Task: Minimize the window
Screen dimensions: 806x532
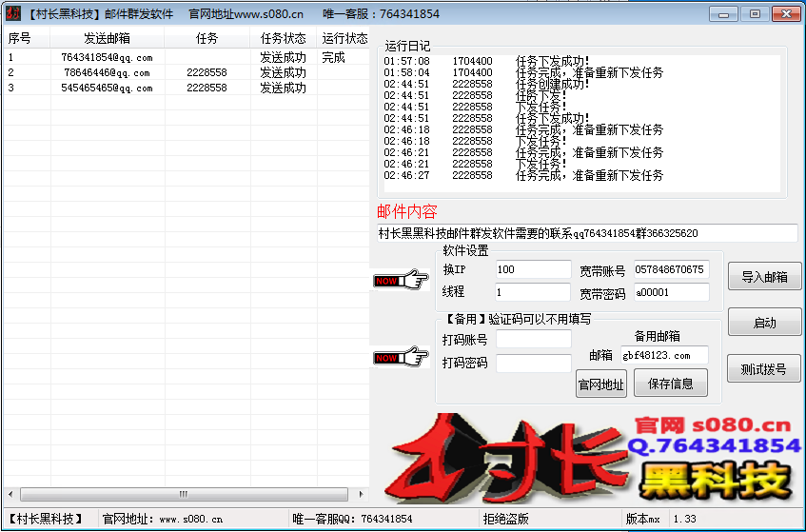Action: [x=724, y=14]
